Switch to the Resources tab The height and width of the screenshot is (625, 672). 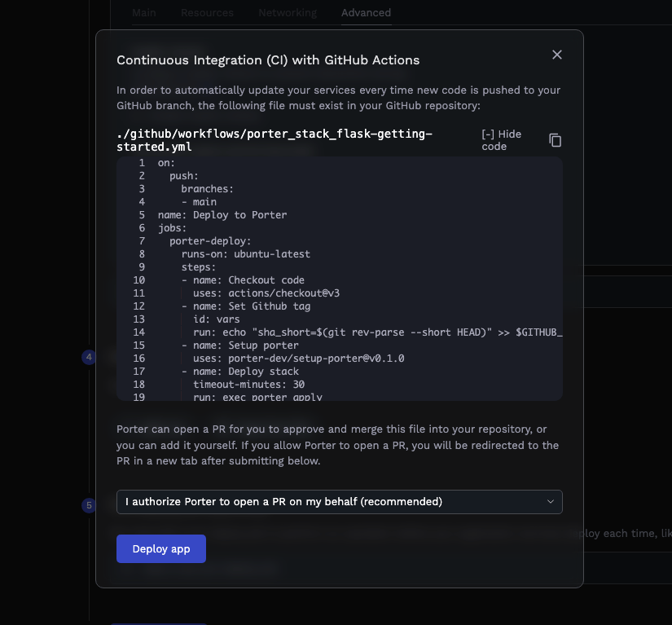207,13
